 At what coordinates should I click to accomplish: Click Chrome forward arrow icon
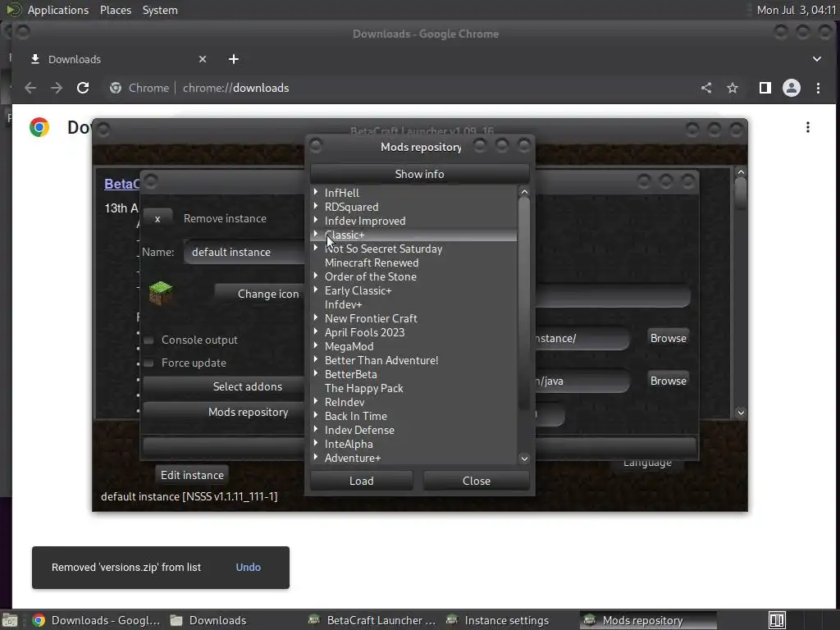click(57, 88)
